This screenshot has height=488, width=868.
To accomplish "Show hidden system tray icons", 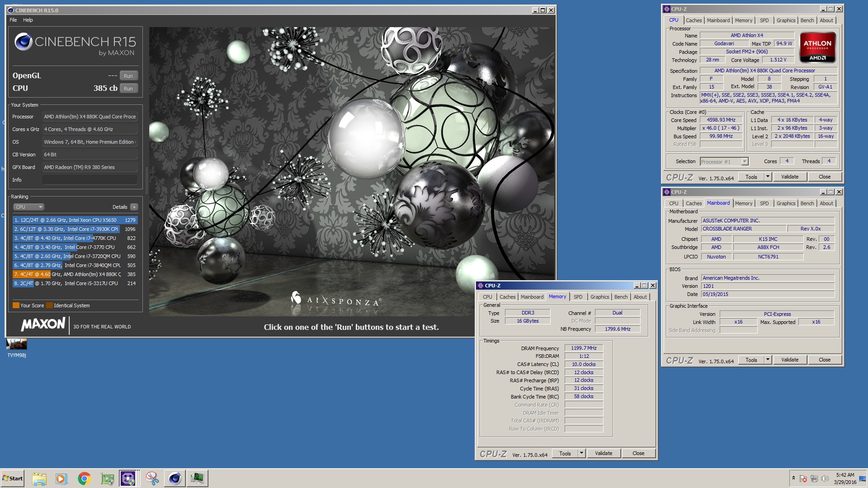I will point(793,478).
